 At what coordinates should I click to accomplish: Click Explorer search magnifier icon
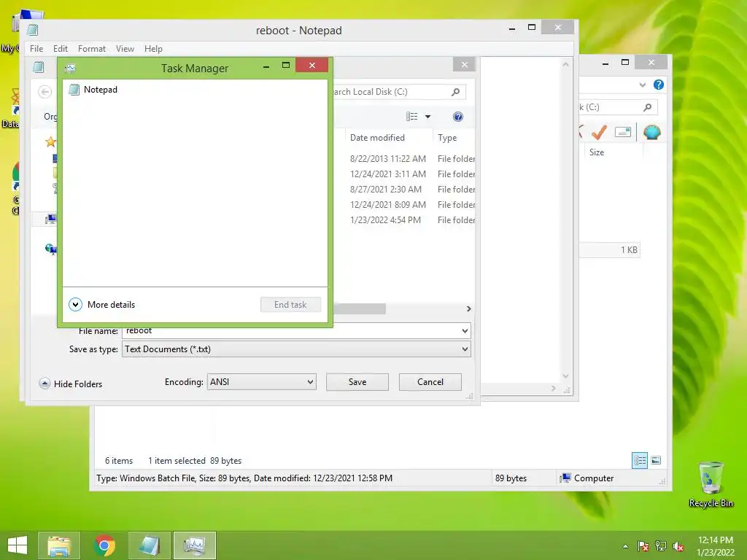(648, 107)
